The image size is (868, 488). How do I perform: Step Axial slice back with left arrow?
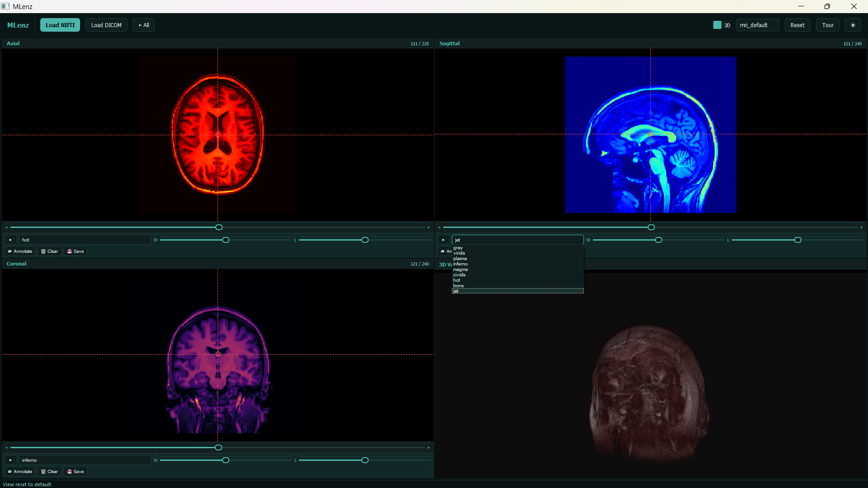click(6, 227)
